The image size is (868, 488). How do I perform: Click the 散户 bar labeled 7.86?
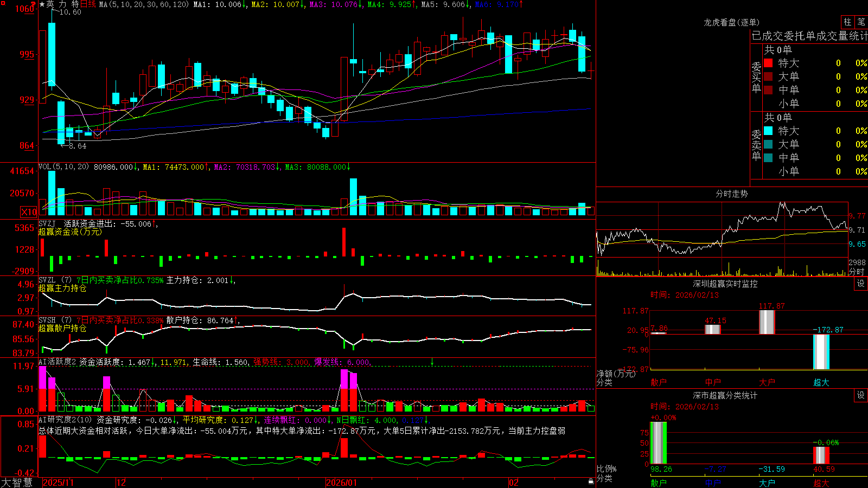(x=659, y=333)
